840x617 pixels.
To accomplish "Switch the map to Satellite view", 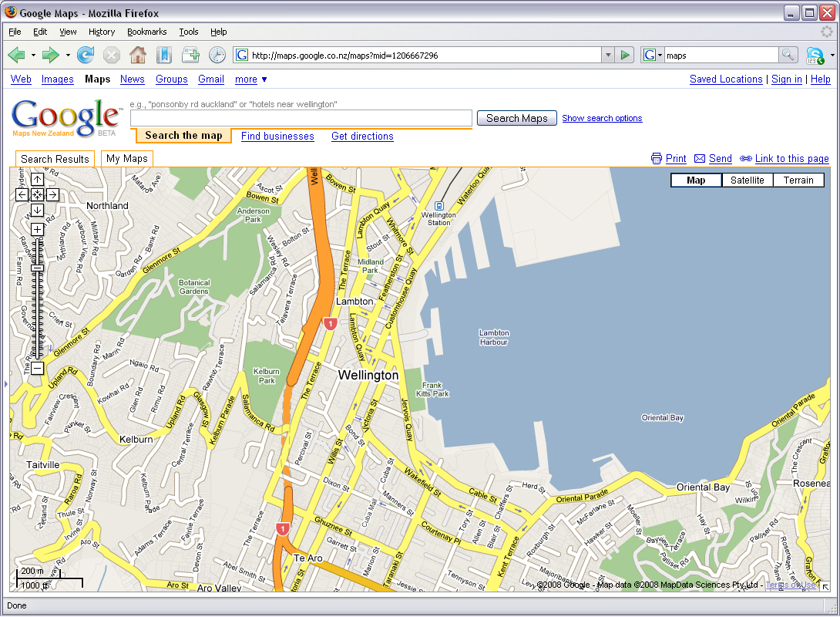I will tap(747, 180).
